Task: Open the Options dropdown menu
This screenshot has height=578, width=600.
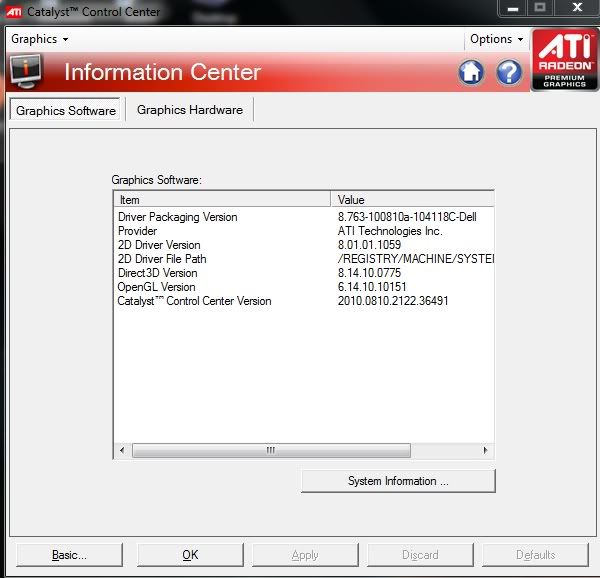Action: (x=496, y=39)
